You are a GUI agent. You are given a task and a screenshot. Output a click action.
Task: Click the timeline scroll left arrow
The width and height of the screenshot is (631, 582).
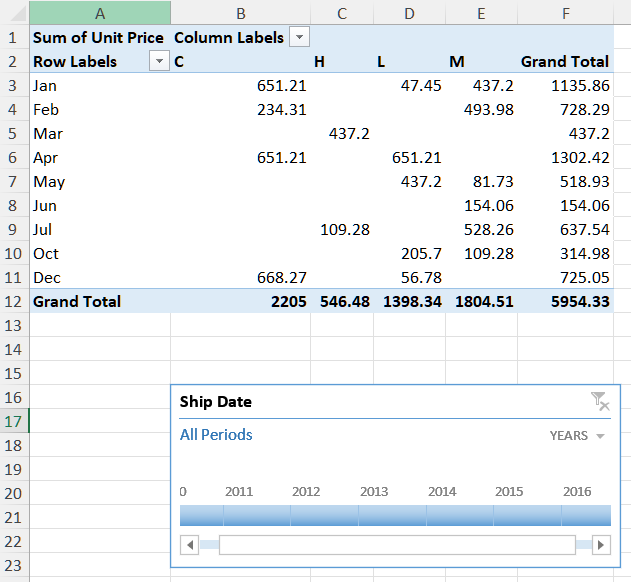tap(189, 545)
